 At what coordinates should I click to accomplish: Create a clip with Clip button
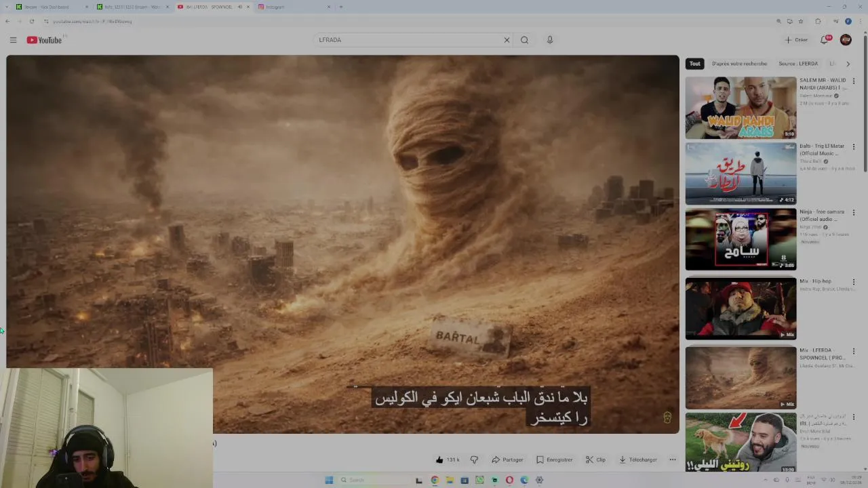(x=595, y=460)
